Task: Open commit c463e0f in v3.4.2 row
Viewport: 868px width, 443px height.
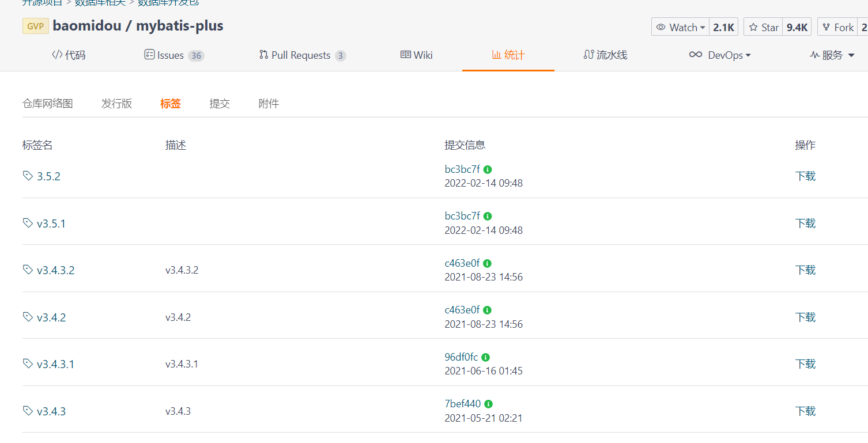Action: coord(462,310)
